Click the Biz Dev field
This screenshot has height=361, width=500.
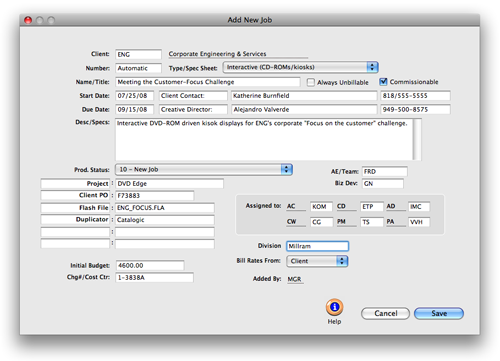coord(383,183)
